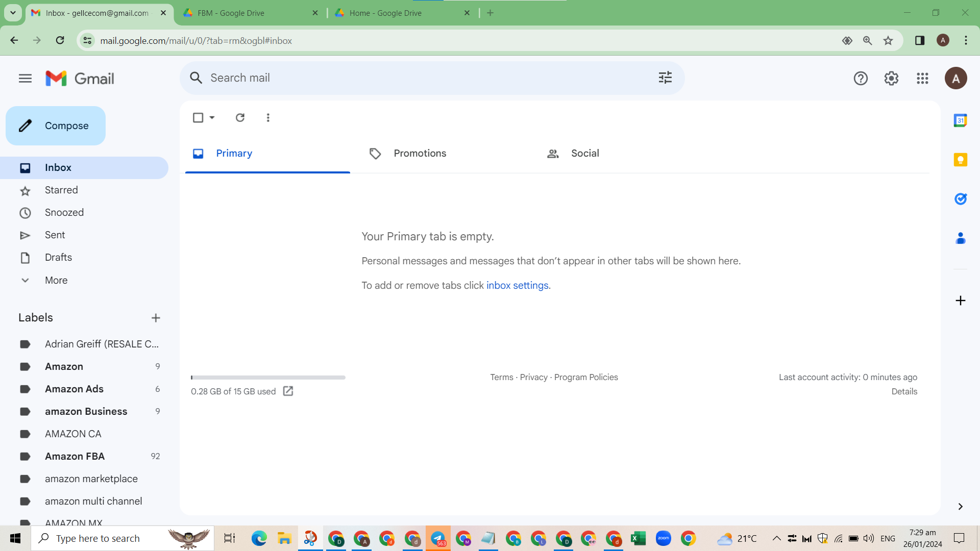Image resolution: width=980 pixels, height=551 pixels.
Task: Open Windows Start menu
Action: (x=15, y=538)
